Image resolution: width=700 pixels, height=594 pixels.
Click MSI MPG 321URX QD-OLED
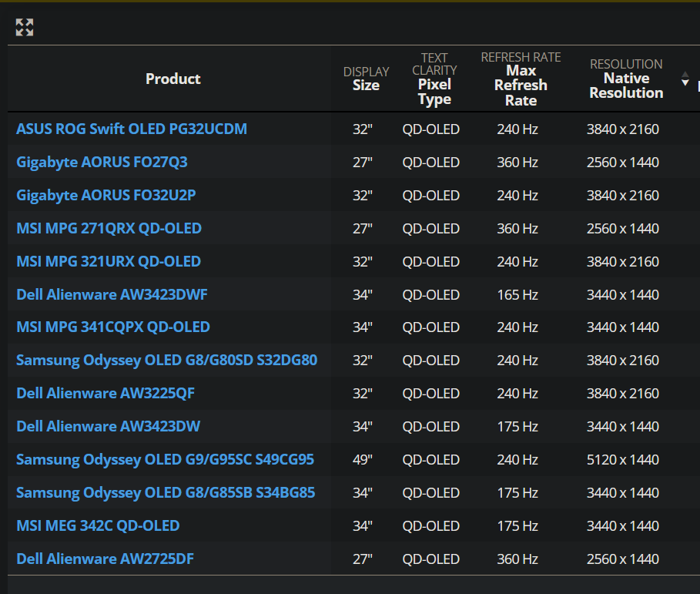[x=109, y=261]
